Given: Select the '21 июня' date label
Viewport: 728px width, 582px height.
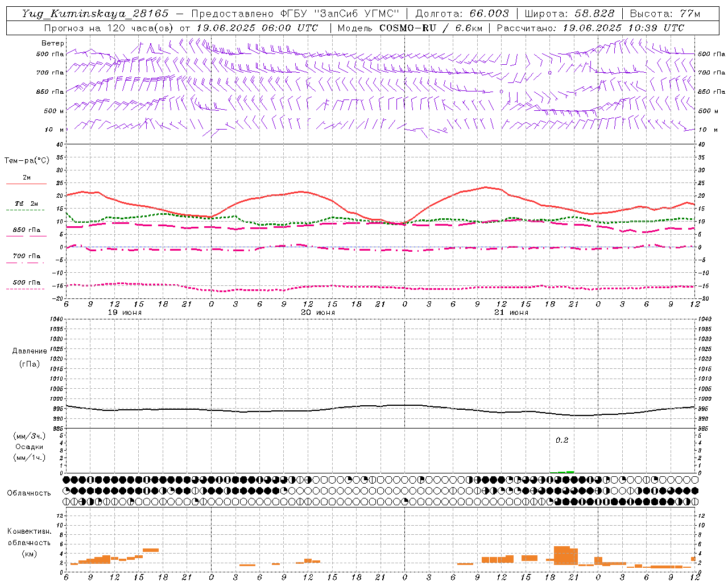Looking at the screenshot, I should coord(511,313).
